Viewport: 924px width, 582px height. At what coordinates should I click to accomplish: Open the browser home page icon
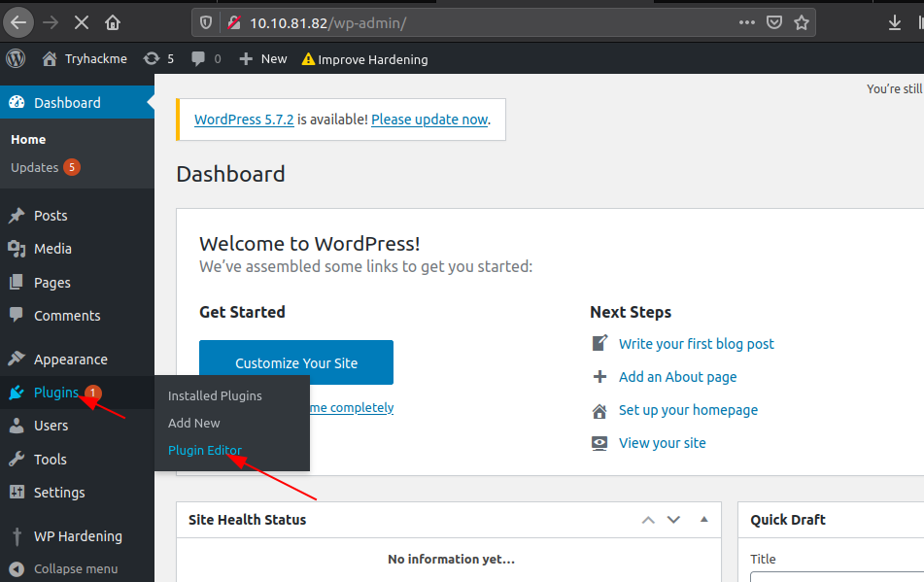(113, 23)
